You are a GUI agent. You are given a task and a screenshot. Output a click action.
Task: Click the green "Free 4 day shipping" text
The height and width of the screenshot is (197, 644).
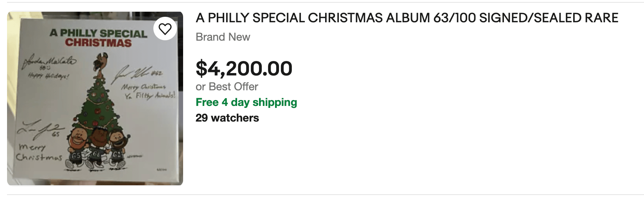pos(246,102)
